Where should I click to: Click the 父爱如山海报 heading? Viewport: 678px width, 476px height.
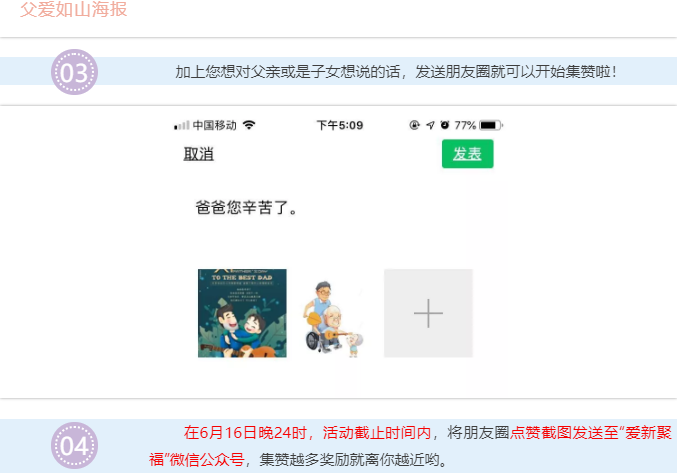[73, 11]
